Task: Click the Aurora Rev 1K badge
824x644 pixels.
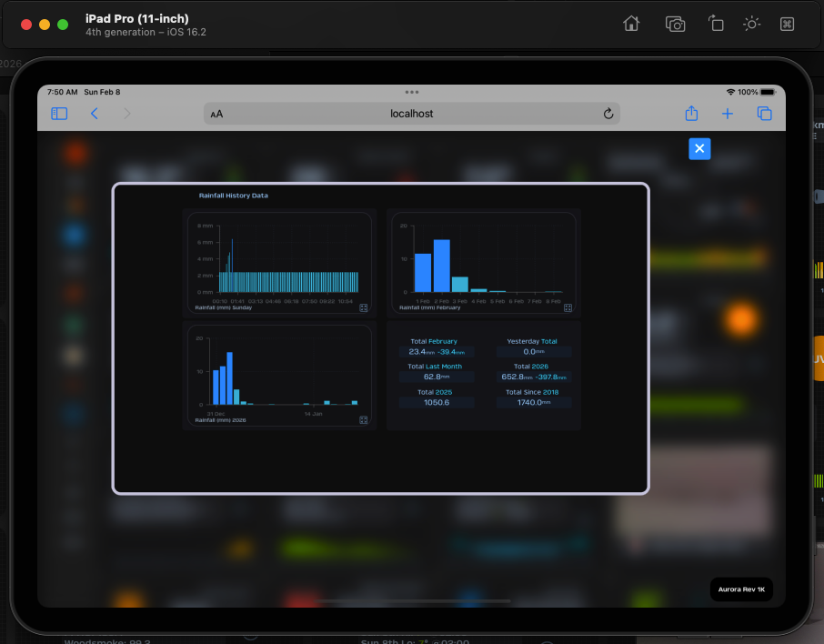Action: (741, 589)
